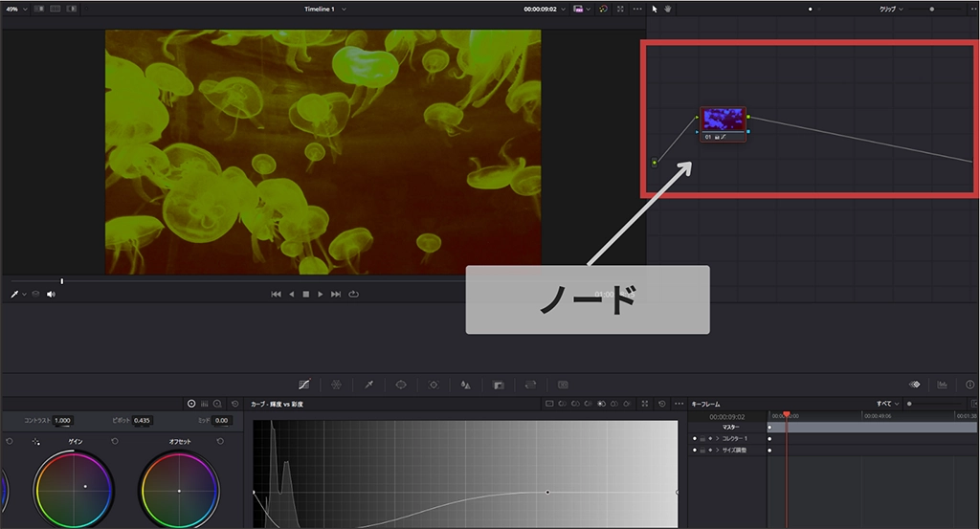
Task: Toggle auto keyframe for コレクター 1
Action: tap(710, 438)
